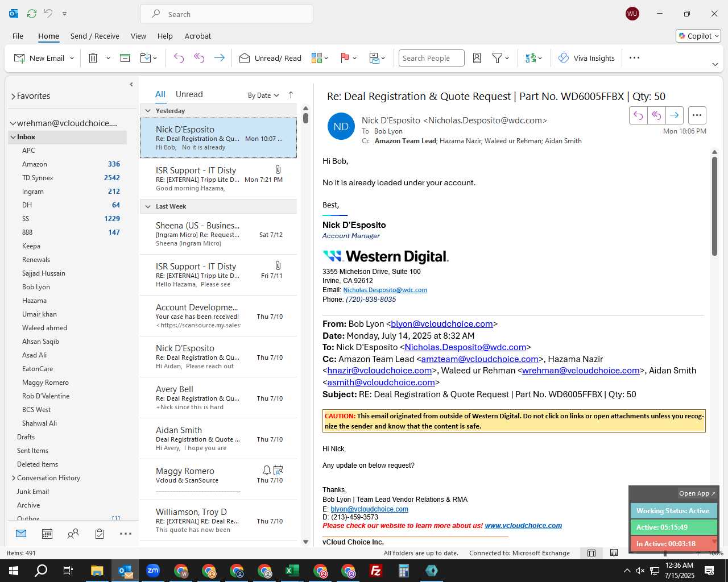
Task: Open the Customize Quick Access Toolbar arrow
Action: [x=64, y=14]
